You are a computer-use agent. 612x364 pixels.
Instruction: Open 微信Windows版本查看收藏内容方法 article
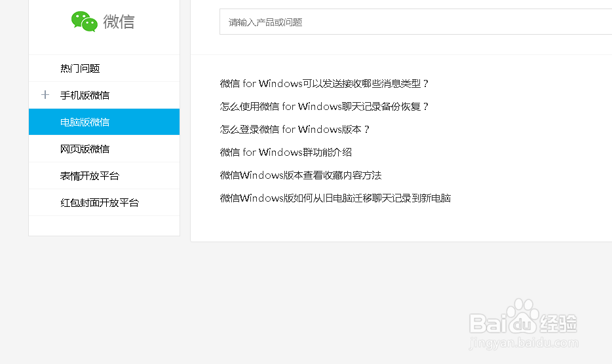301,175
